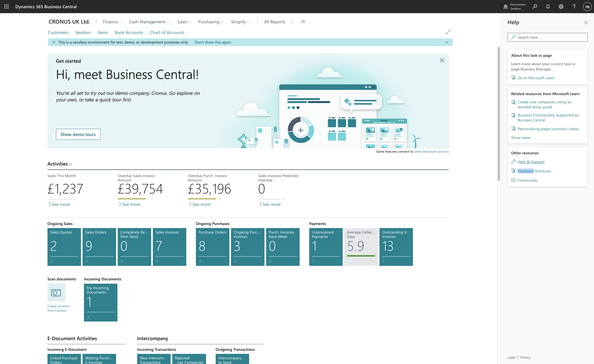The height and width of the screenshot is (364, 594).
Task: Open the hamburger menu next to All Reports
Action: pyautogui.click(x=303, y=22)
